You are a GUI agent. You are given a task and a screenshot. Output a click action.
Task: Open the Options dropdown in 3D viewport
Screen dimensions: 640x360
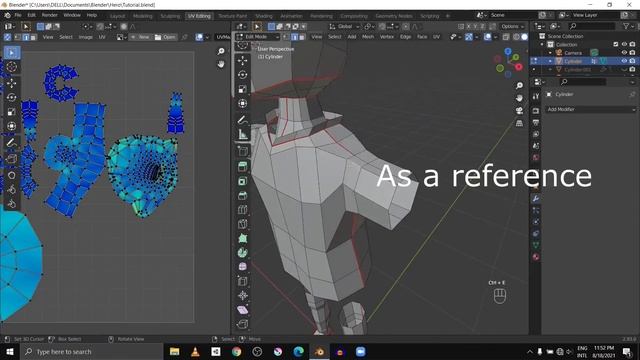coord(513,27)
